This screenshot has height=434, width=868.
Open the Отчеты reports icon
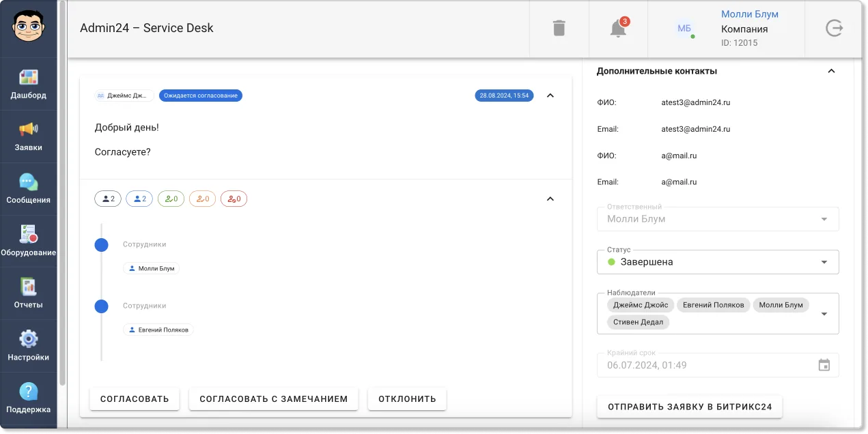click(x=29, y=294)
